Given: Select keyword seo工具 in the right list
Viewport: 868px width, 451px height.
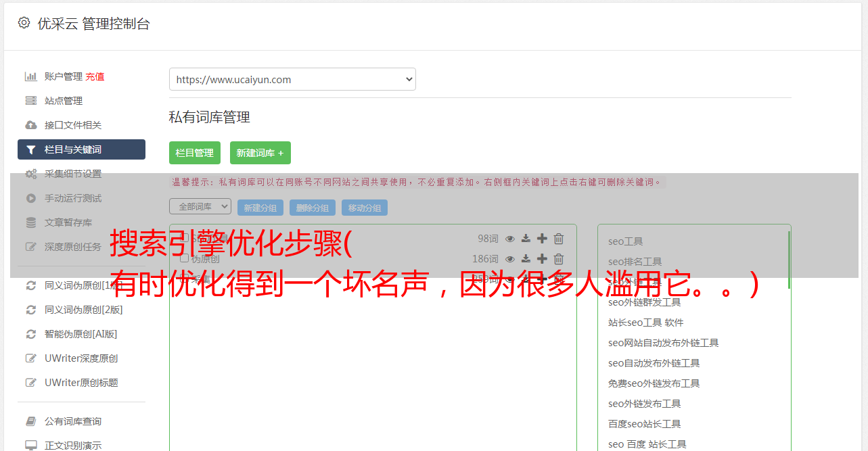Looking at the screenshot, I should click(625, 241).
